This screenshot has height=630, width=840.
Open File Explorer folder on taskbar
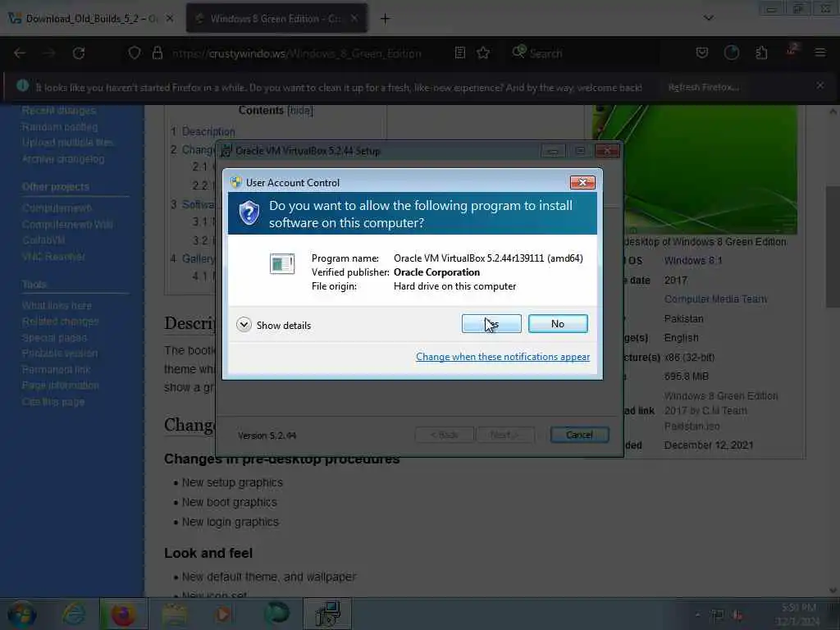click(175, 614)
